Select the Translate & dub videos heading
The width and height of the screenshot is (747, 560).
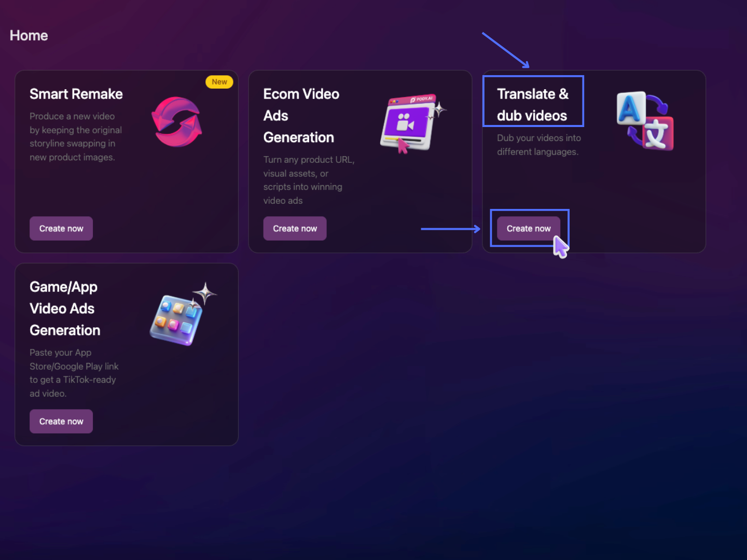click(x=532, y=105)
